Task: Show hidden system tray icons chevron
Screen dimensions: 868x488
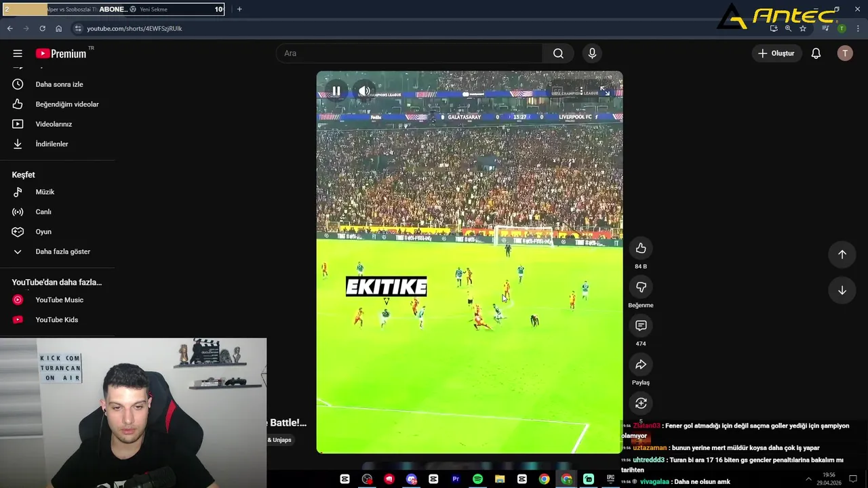Action: tap(808, 479)
